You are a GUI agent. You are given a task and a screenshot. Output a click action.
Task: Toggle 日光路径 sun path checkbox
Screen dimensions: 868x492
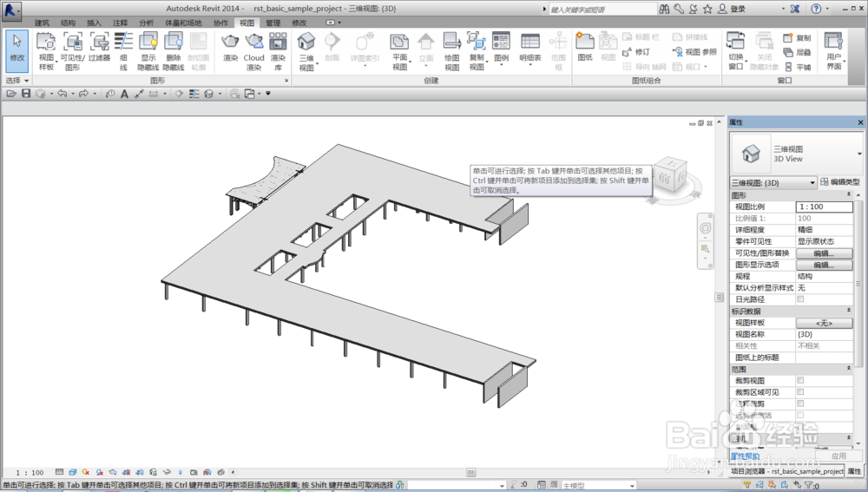pos(800,298)
